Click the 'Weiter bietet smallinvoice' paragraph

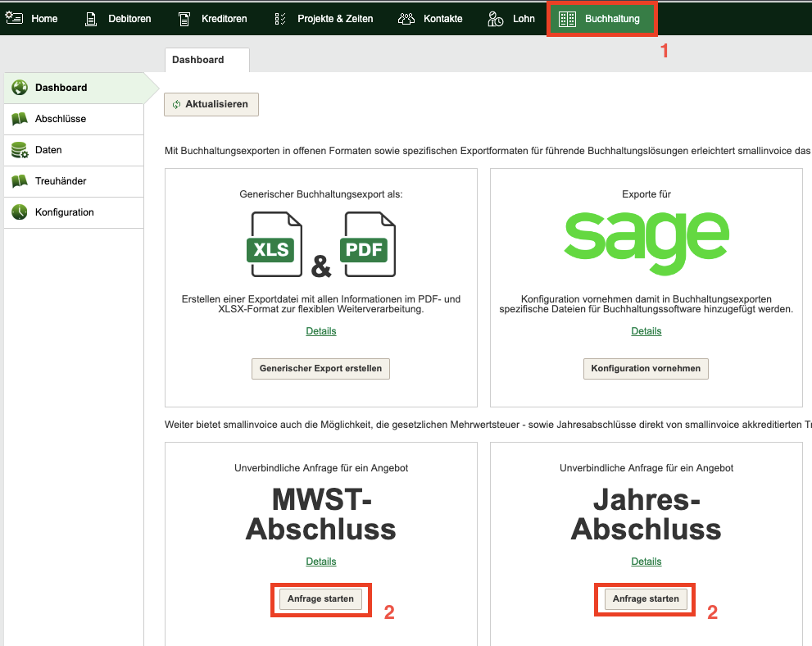488,425
